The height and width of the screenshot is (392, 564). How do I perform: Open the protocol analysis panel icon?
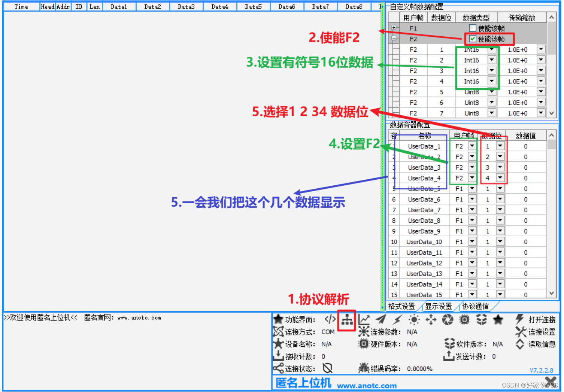tap(346, 320)
